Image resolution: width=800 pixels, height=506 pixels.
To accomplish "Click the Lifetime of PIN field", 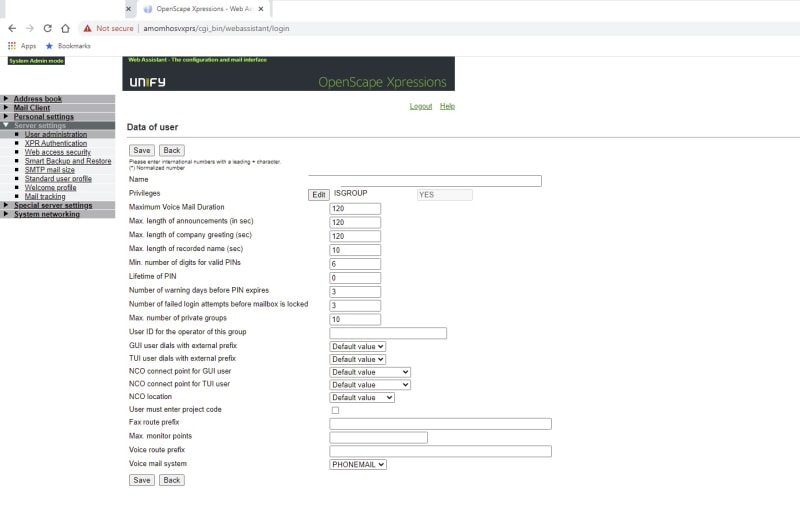I will coord(355,277).
